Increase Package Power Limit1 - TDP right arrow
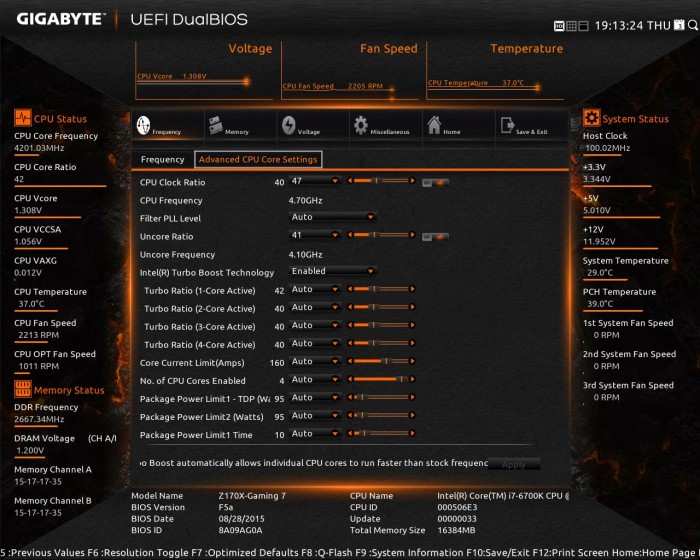This screenshot has height=560, width=700. click(x=412, y=397)
